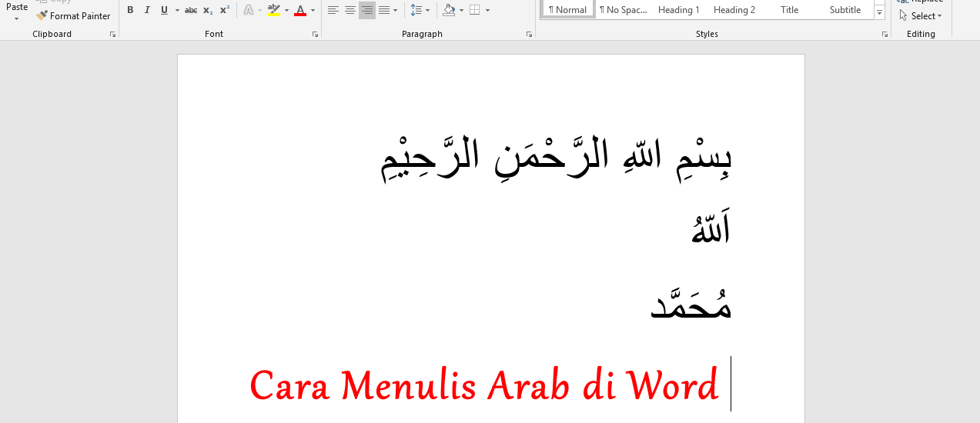Open Paragraph settings dialog launcher

(529, 35)
